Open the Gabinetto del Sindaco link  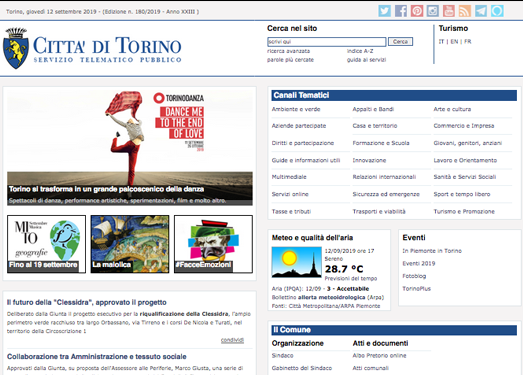point(302,368)
